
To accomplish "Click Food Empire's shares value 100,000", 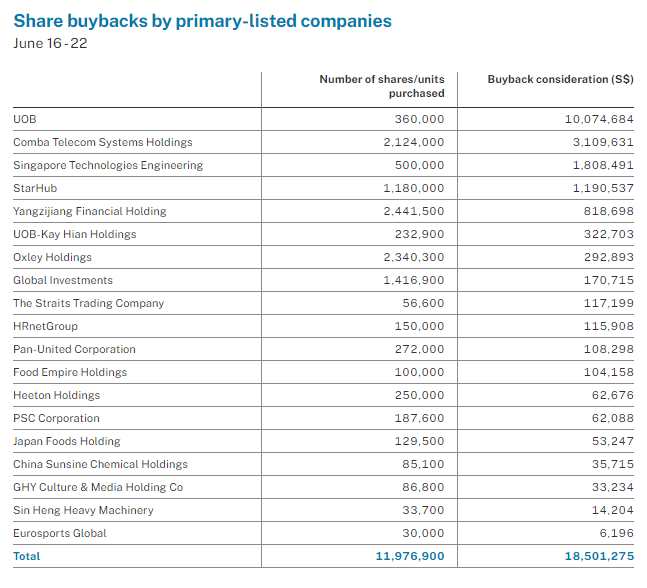I will coord(419,373).
